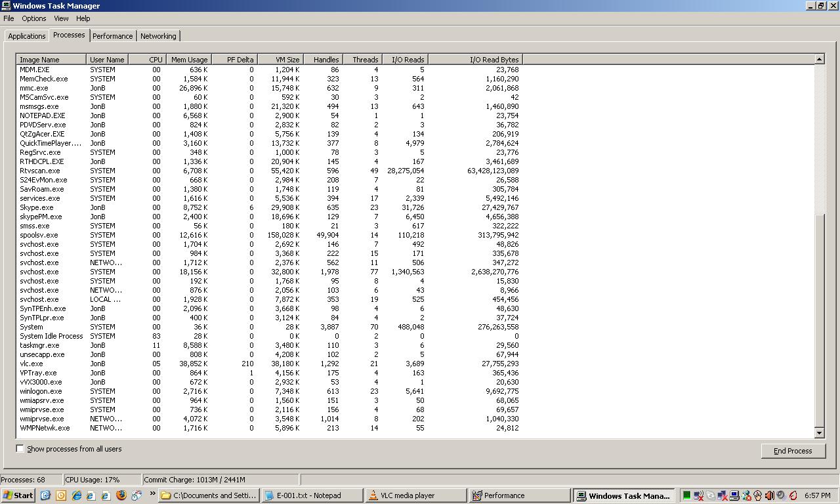Enable Show processes from all users
840x504 pixels.
(20, 449)
